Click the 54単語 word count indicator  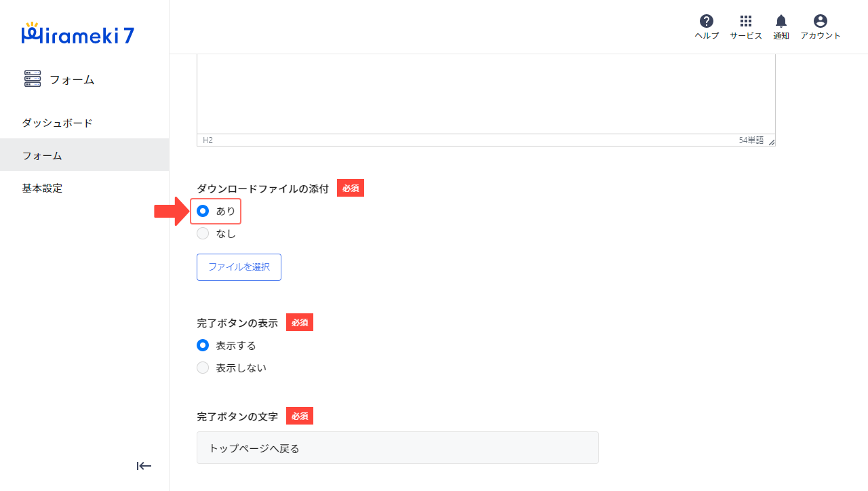751,140
